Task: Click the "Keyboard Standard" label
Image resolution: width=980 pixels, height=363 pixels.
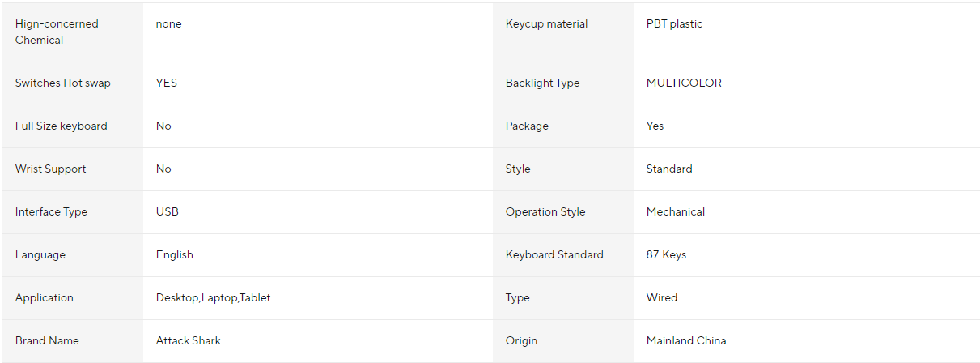Action: tap(554, 255)
